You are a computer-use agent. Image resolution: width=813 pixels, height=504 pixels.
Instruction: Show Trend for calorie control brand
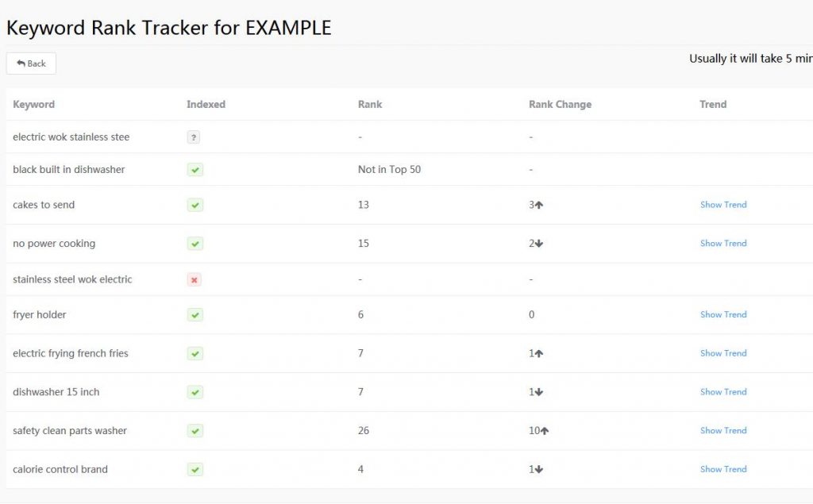[723, 470]
